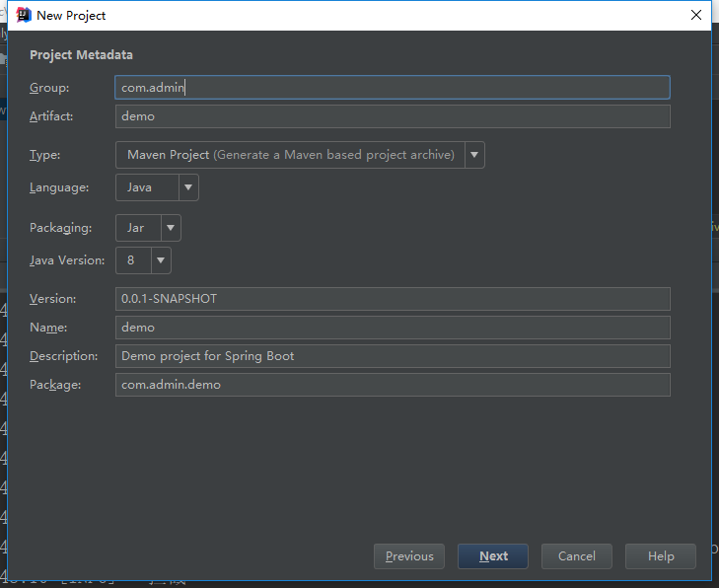Click the Version label
Screen dimensions: 719x588
[x=52, y=299]
